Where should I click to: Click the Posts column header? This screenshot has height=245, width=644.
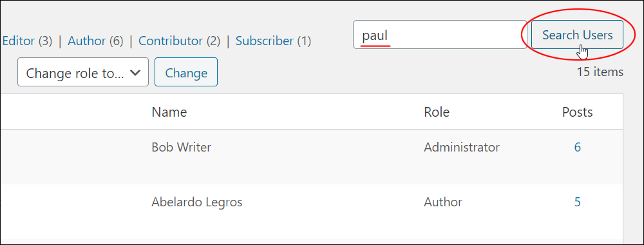(x=578, y=112)
